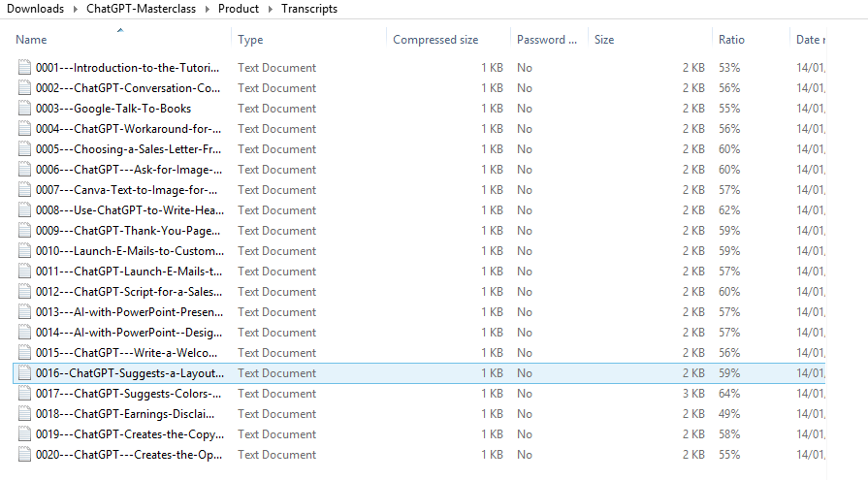The height and width of the screenshot is (480, 868).
Task: Click the 64% ratio of file 0017
Action: tap(729, 394)
